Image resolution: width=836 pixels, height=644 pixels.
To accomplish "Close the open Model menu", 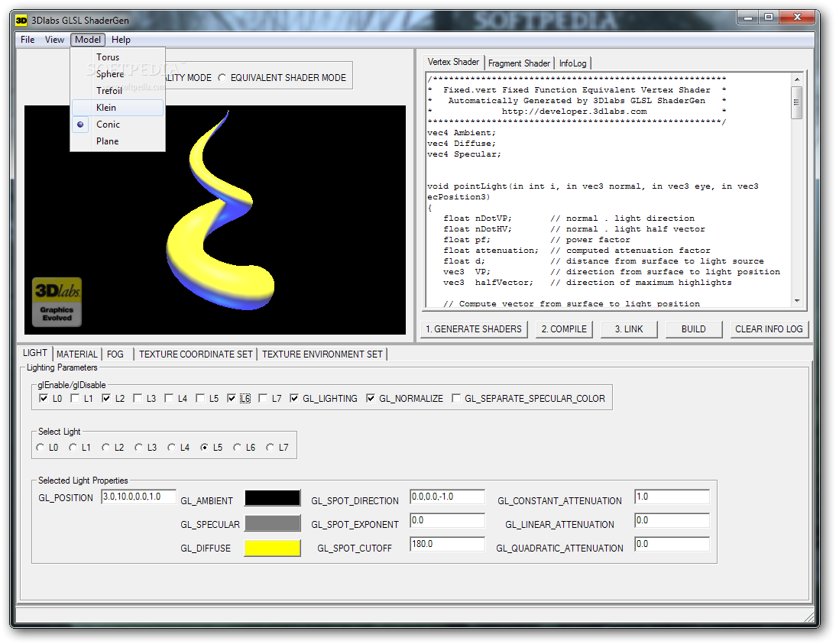I will point(88,40).
